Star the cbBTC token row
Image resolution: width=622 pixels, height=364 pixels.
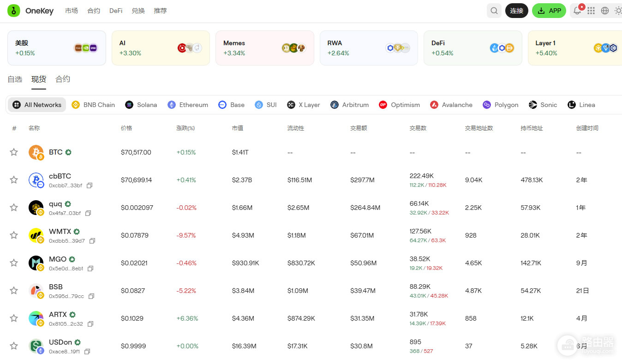14,180
